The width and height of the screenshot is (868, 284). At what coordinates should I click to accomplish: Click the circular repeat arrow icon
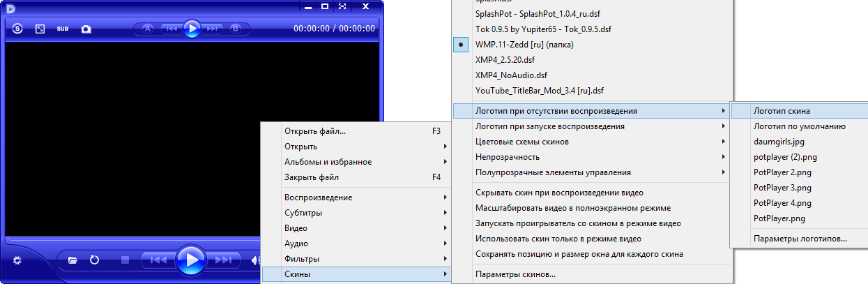tap(94, 260)
